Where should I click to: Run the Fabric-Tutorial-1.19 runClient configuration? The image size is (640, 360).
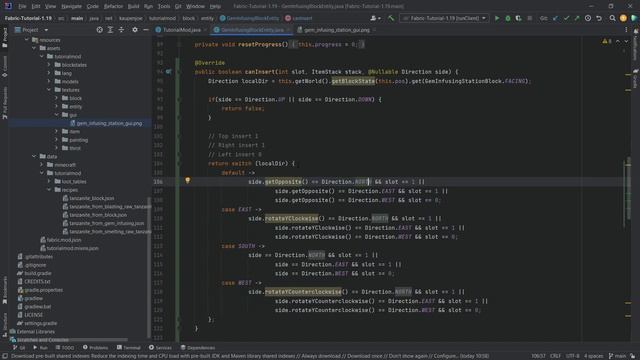click(x=497, y=18)
